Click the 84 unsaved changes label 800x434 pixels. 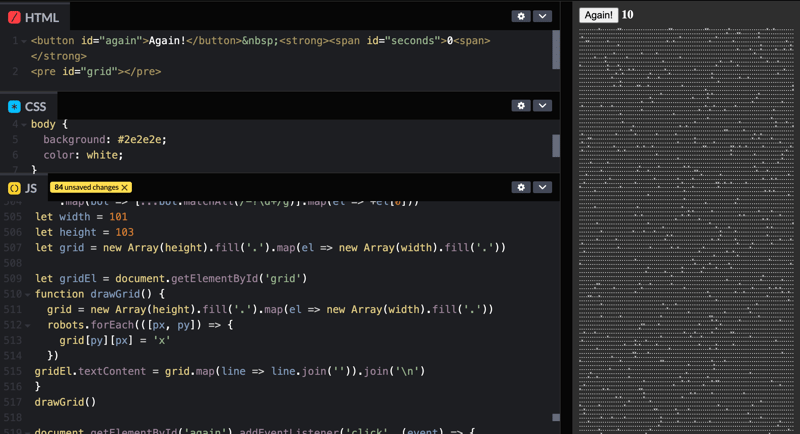point(86,188)
